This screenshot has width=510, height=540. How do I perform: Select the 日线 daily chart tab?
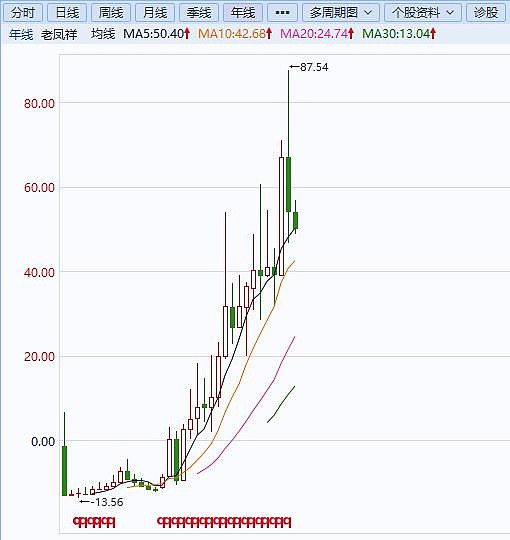[67, 13]
